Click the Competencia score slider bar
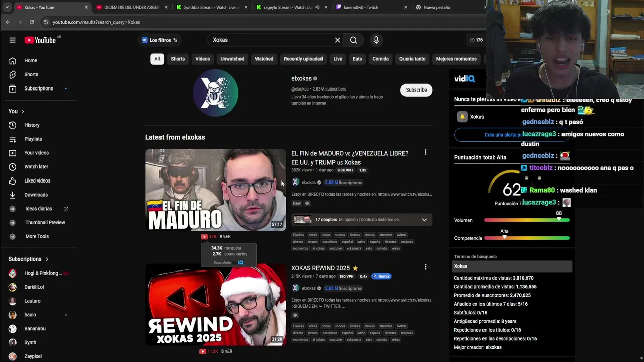 (527, 238)
